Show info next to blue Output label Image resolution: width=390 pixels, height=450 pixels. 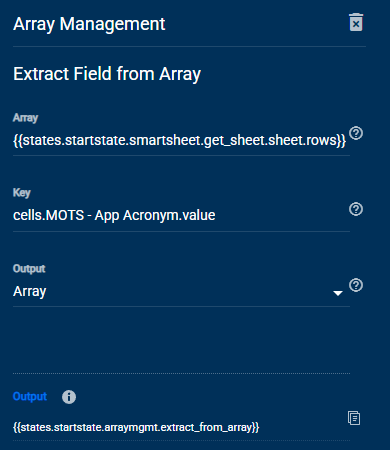(69, 397)
